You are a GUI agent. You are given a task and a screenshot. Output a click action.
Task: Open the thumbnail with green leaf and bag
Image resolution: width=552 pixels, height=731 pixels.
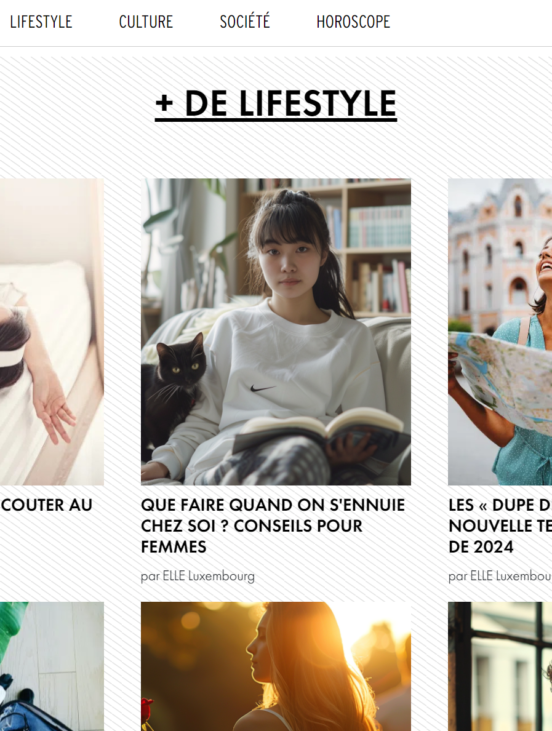click(52, 666)
